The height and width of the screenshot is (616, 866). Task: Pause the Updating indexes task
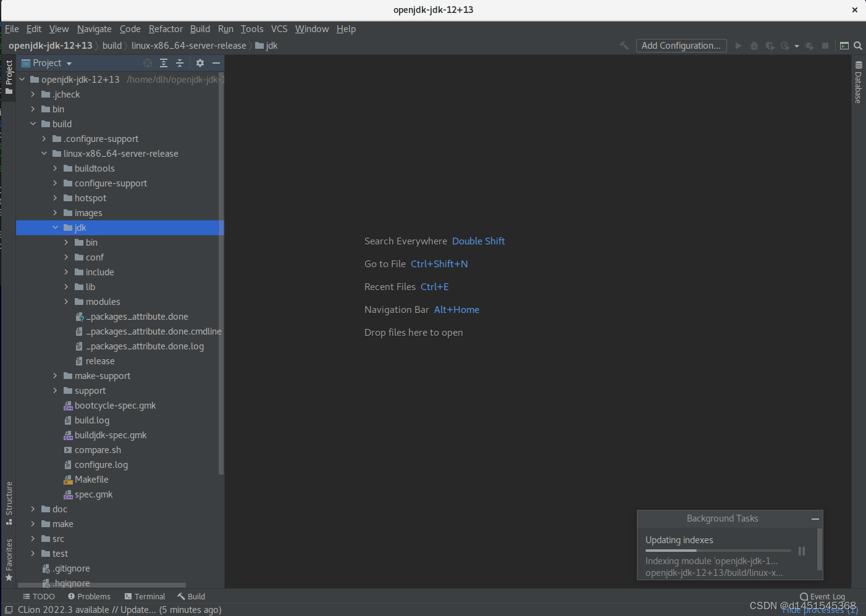coord(801,551)
